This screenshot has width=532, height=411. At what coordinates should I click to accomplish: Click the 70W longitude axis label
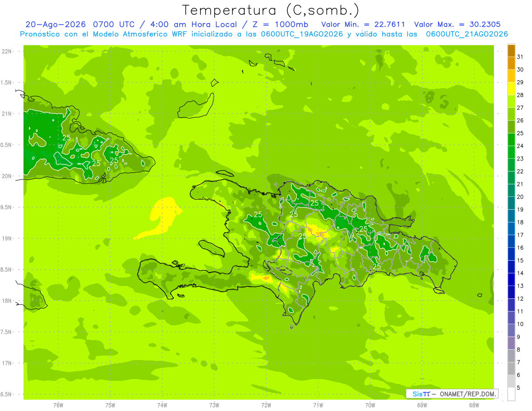click(x=370, y=405)
